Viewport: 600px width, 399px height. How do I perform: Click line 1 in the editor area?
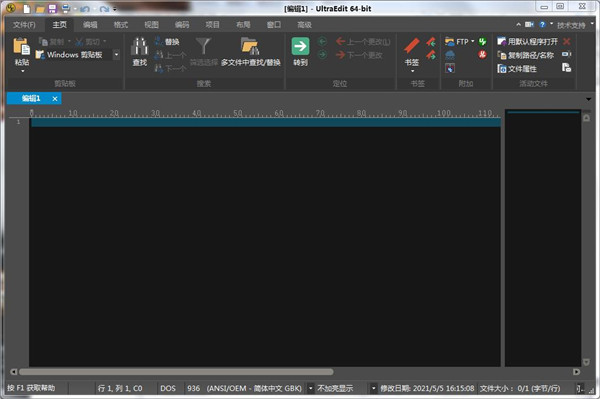[266, 122]
